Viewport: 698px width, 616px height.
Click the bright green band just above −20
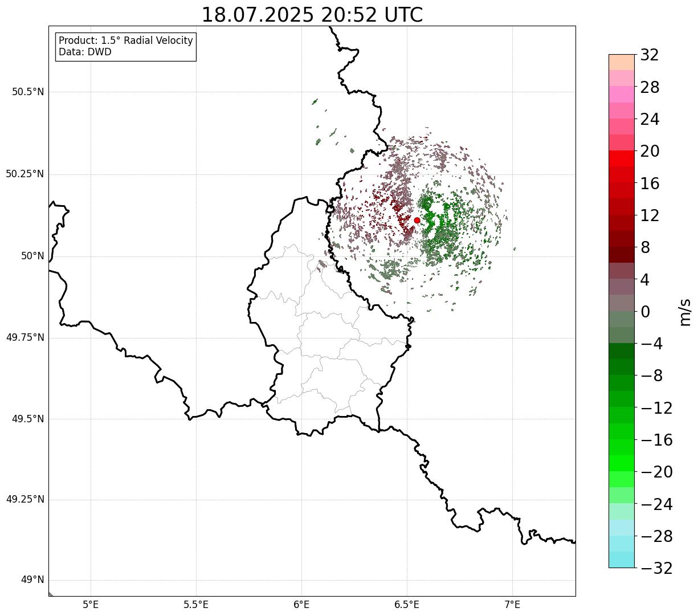coord(621,463)
